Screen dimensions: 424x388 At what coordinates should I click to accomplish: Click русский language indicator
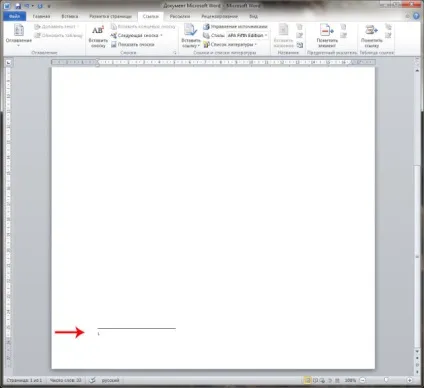tap(110, 380)
